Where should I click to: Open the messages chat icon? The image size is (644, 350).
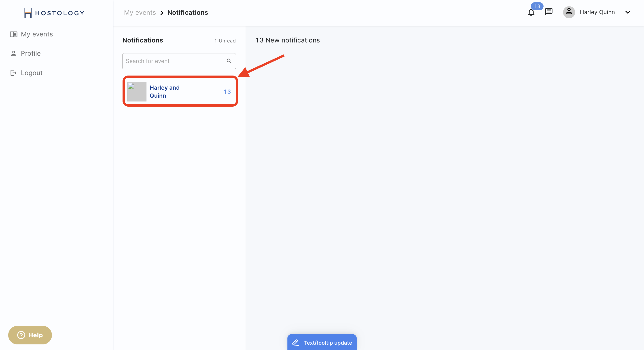549,12
